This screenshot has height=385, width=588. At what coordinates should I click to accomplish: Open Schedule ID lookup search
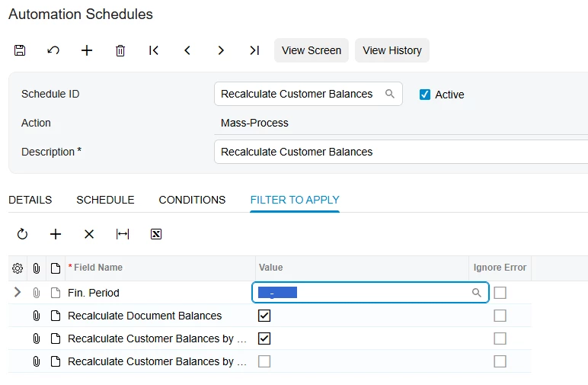(x=390, y=94)
